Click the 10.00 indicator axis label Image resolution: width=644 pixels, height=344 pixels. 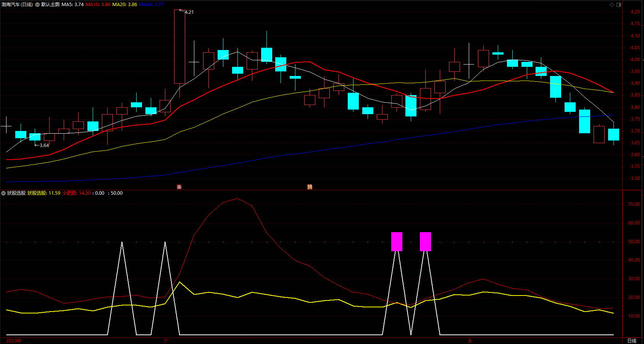pos(634,316)
